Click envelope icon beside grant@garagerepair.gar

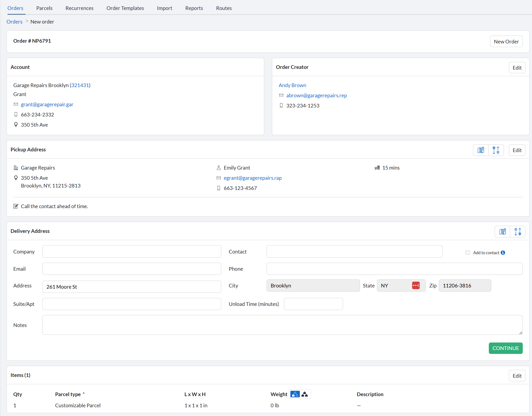point(16,104)
